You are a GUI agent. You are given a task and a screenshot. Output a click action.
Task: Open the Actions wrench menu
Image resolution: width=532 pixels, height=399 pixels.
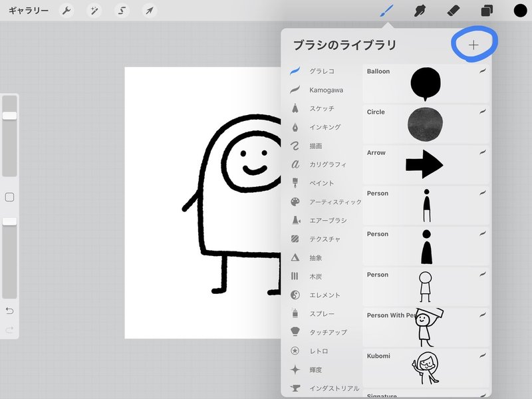pyautogui.click(x=66, y=11)
